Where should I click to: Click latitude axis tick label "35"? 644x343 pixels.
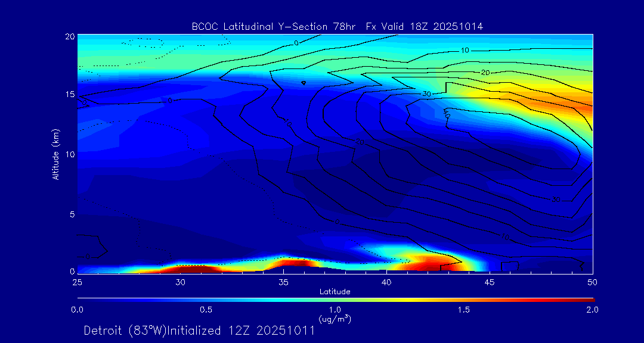point(283,282)
